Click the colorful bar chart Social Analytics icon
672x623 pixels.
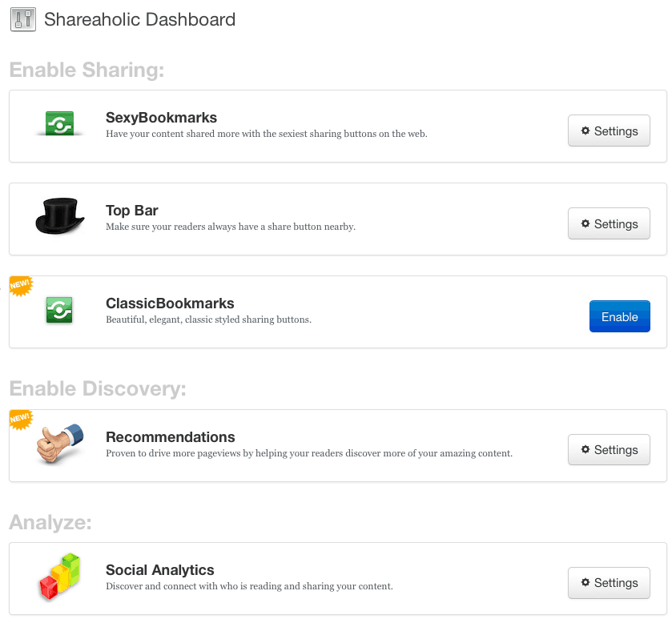tap(60, 577)
